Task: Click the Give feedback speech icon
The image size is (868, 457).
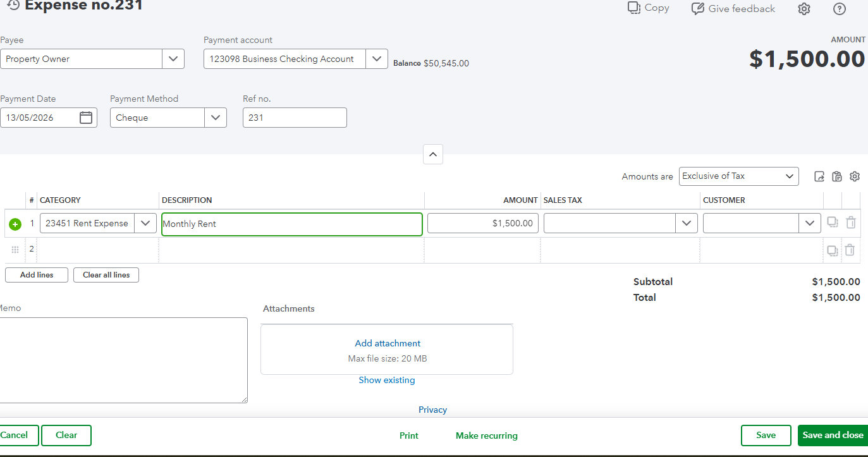Action: point(697,9)
